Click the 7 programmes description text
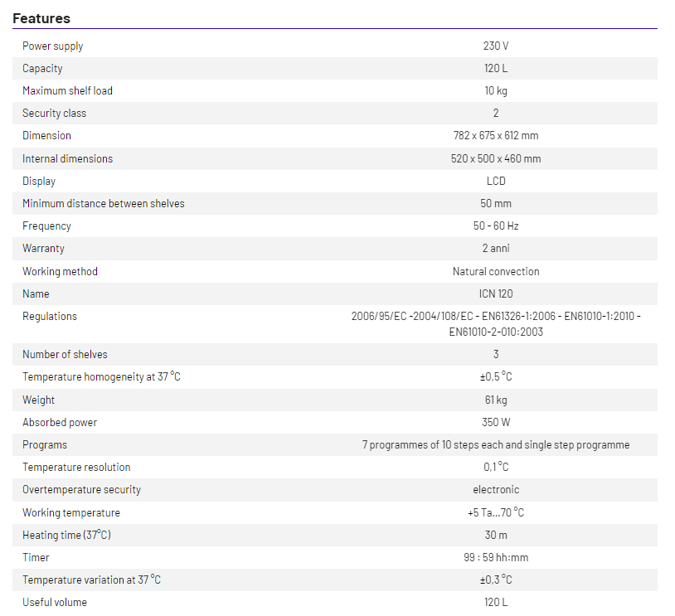This screenshot has width=675, height=616. point(496,445)
